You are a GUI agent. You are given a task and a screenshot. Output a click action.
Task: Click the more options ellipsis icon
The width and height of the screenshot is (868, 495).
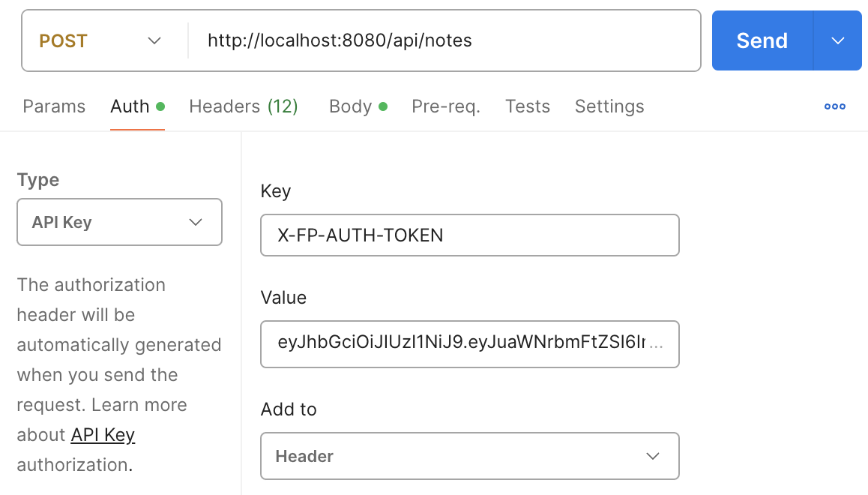pyautogui.click(x=834, y=106)
